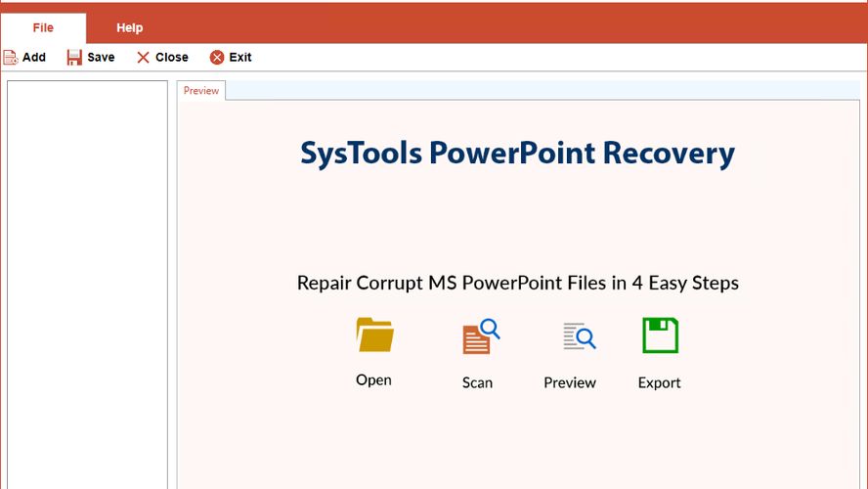Viewport: 868px width, 489px height.
Task: Click inside the empty left file list panel
Action: click(87, 285)
